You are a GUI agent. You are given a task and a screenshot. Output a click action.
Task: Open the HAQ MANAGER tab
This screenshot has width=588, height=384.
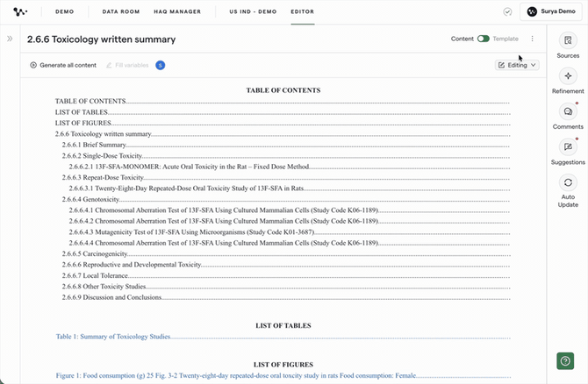[177, 11]
